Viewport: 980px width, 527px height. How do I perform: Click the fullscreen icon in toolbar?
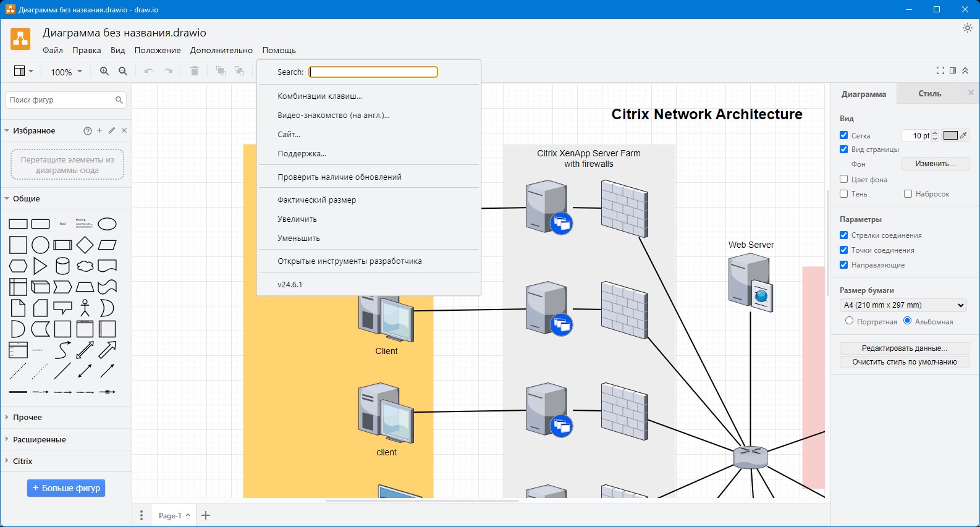(940, 71)
